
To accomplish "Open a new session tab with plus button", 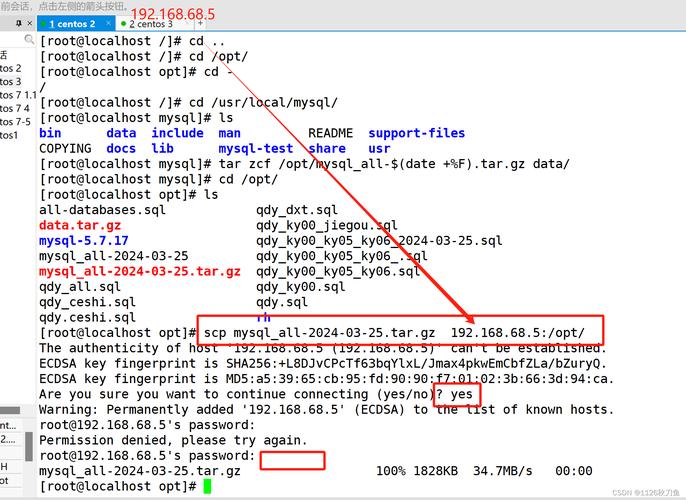I will point(199,23).
